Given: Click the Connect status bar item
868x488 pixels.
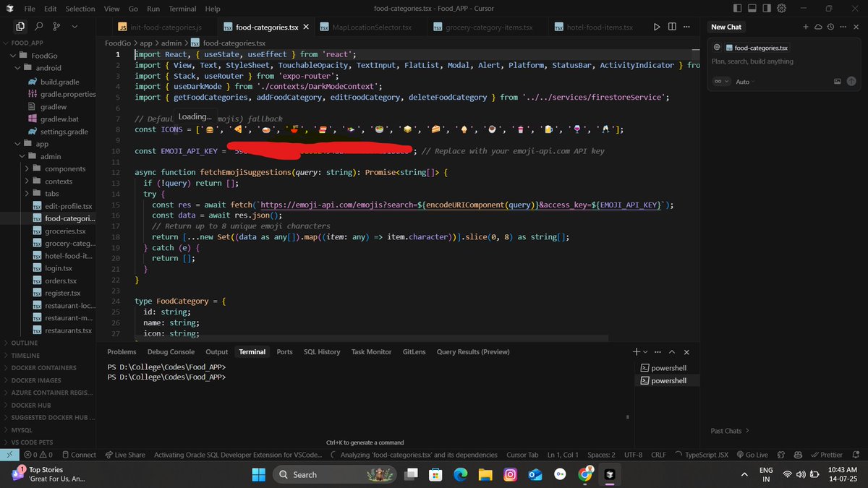Looking at the screenshot, I should pos(79,455).
